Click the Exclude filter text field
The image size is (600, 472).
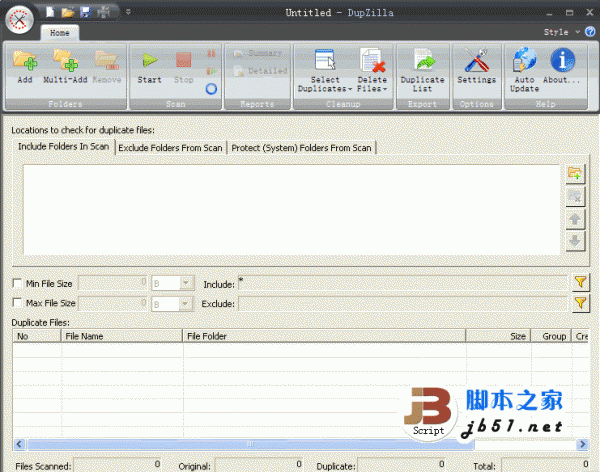pyautogui.click(x=403, y=304)
